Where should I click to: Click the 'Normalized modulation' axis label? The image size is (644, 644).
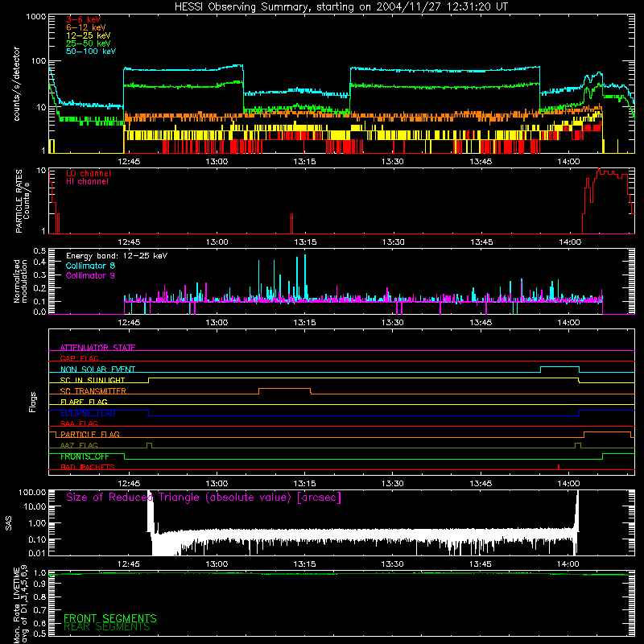tap(20, 281)
